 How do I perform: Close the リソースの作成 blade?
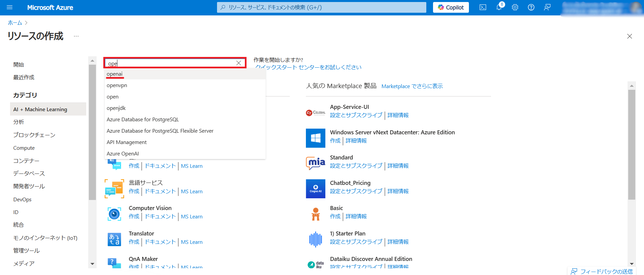(630, 36)
